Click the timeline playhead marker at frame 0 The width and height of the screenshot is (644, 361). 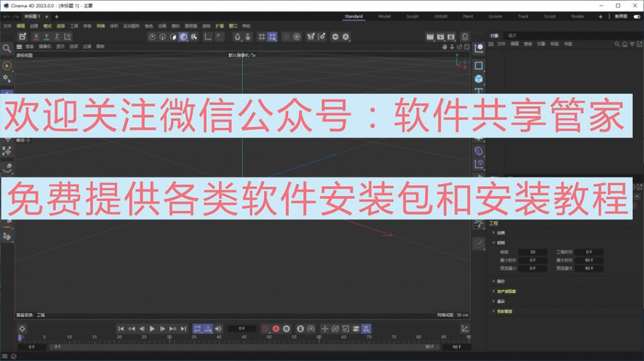[x=19, y=337]
